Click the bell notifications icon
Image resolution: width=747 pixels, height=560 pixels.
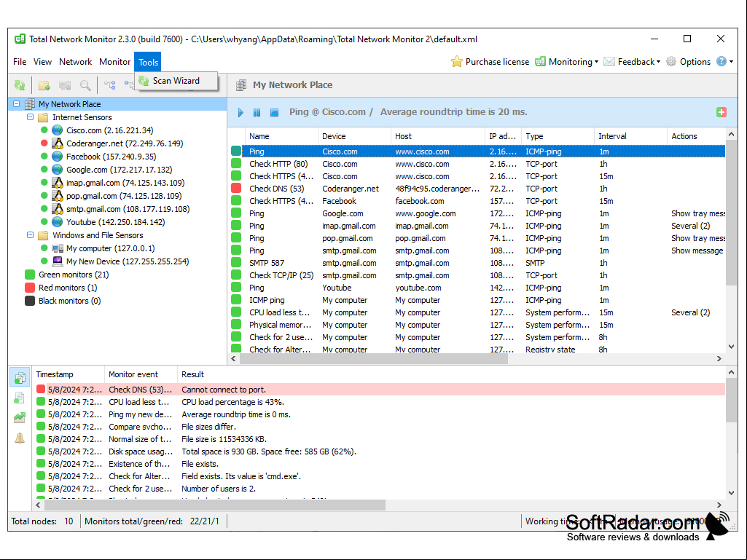point(20,438)
